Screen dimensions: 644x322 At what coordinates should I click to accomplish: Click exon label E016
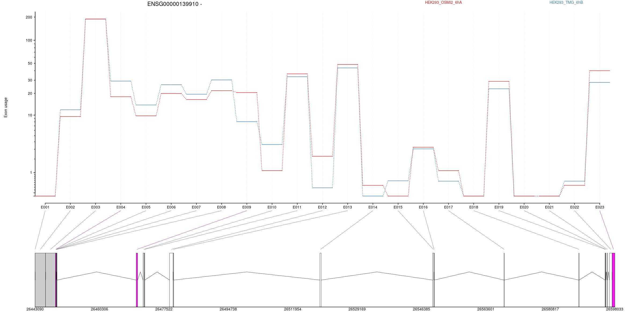pos(423,207)
